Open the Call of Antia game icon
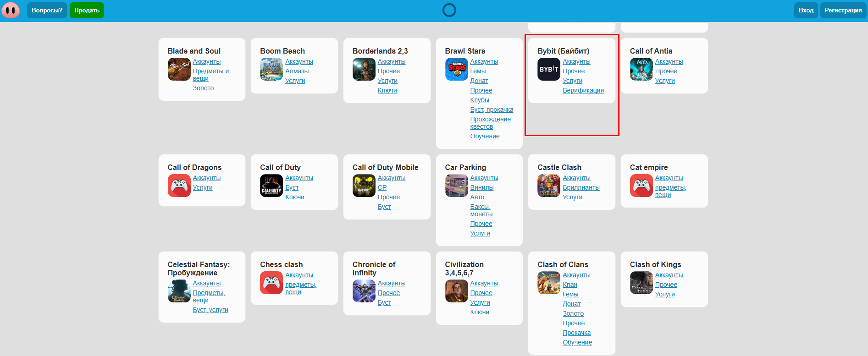868x356 pixels. (641, 69)
